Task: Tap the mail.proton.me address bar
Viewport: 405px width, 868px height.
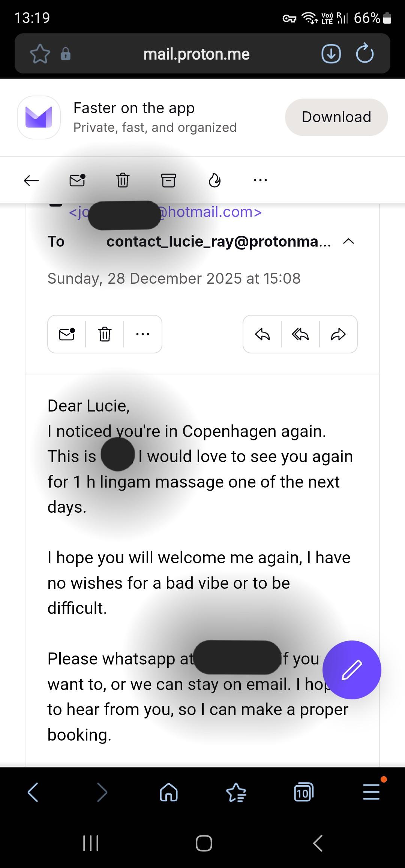Action: (196, 54)
